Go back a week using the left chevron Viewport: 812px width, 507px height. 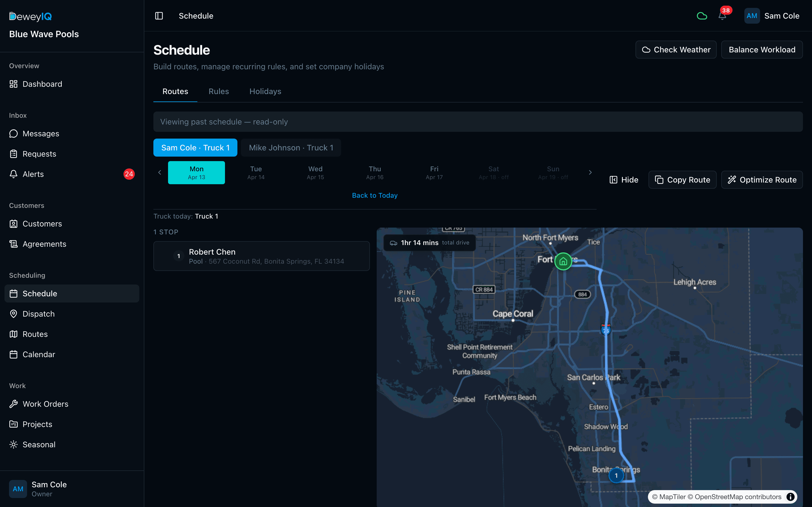pos(160,172)
